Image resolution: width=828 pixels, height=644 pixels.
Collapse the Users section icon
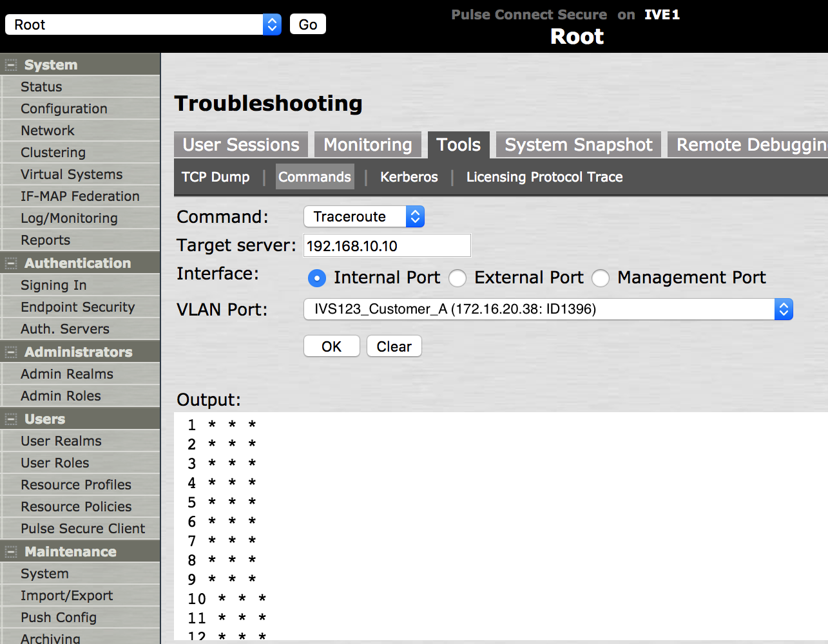(x=11, y=419)
